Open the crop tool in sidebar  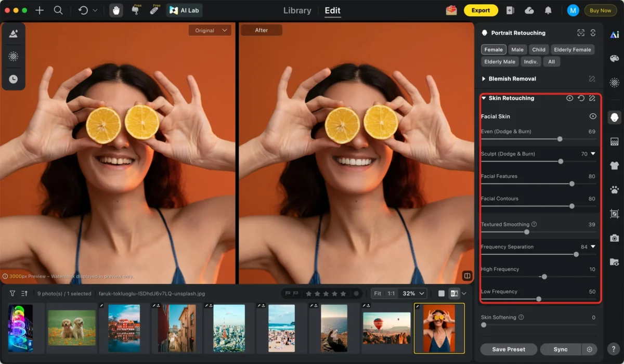pos(614,214)
